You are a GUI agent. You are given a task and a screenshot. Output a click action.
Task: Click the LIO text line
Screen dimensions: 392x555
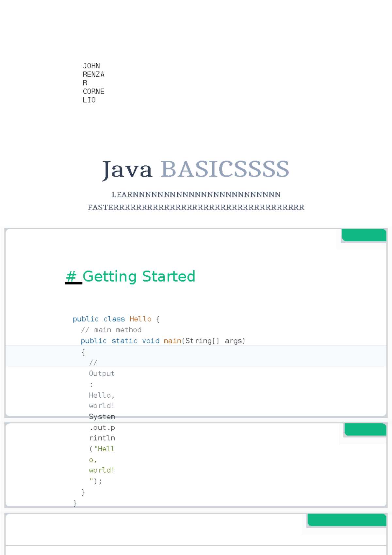pyautogui.click(x=89, y=100)
